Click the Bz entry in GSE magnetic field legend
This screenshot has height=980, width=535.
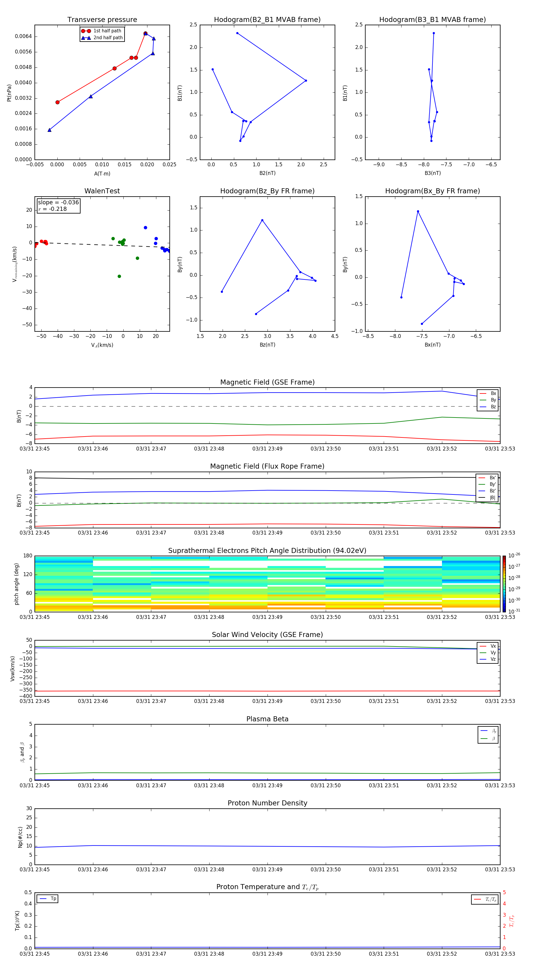tap(488, 407)
